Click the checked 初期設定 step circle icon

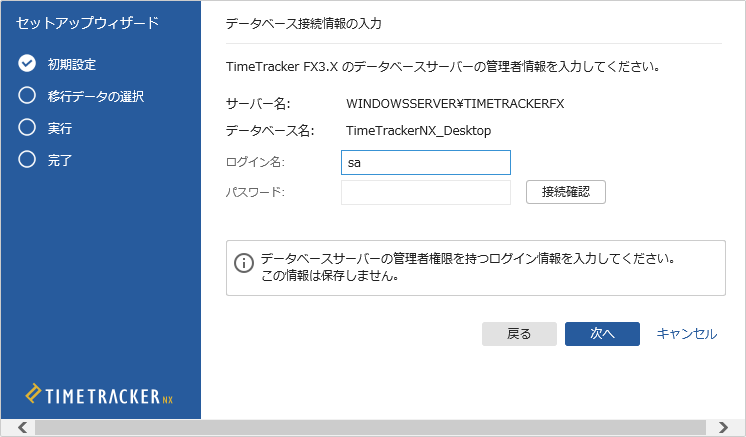click(x=27, y=63)
